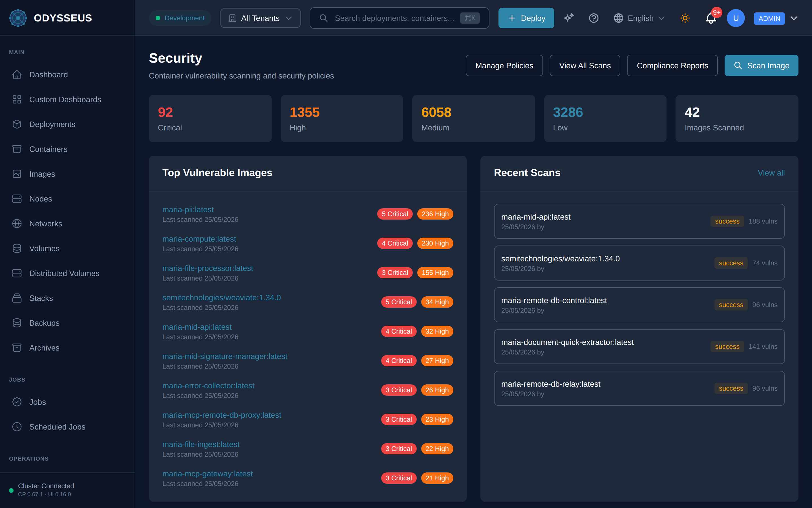Click the Scan Image button

click(x=761, y=65)
